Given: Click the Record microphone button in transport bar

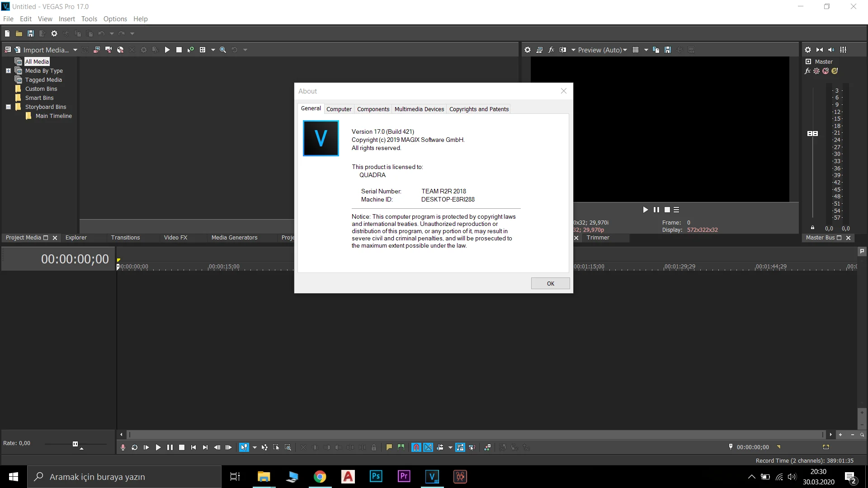Looking at the screenshot, I should click(x=123, y=447).
